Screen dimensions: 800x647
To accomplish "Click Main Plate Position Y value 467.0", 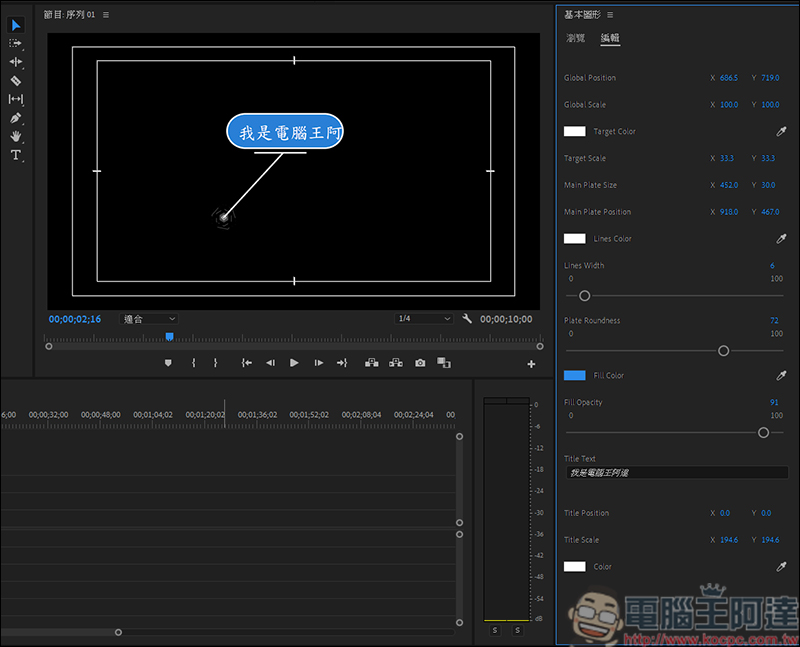I will coord(770,212).
